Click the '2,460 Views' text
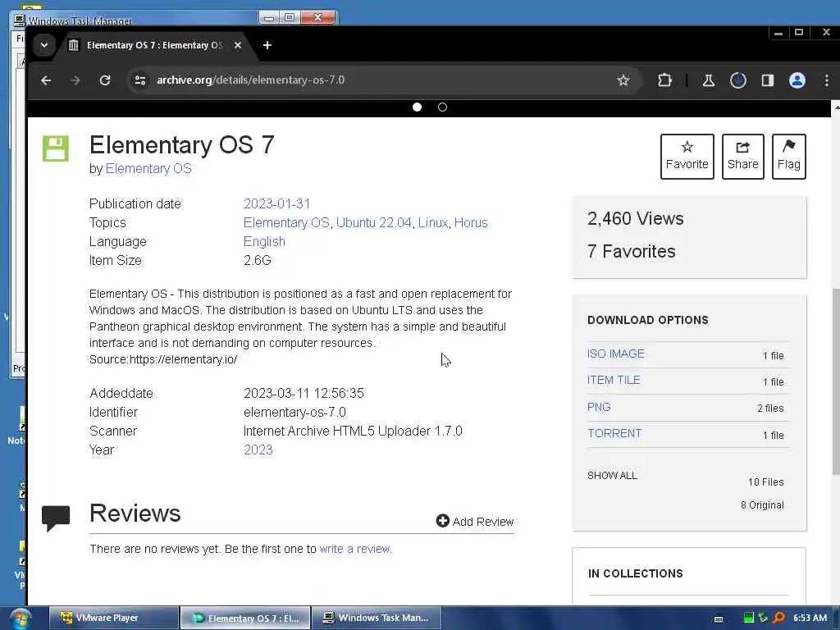Image resolution: width=840 pixels, height=630 pixels. 636,218
